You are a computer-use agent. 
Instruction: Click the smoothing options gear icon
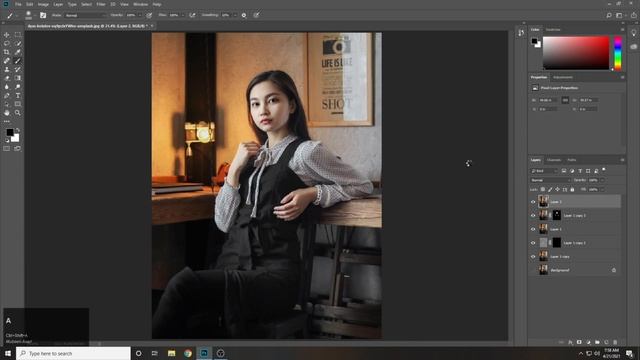click(244, 15)
